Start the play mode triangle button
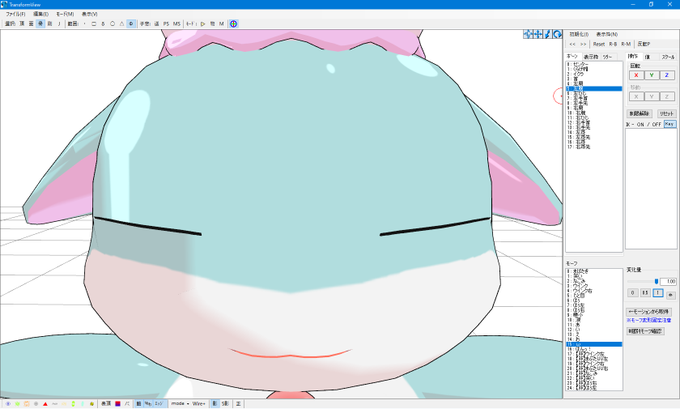This screenshot has width=680, height=409. tap(203, 24)
